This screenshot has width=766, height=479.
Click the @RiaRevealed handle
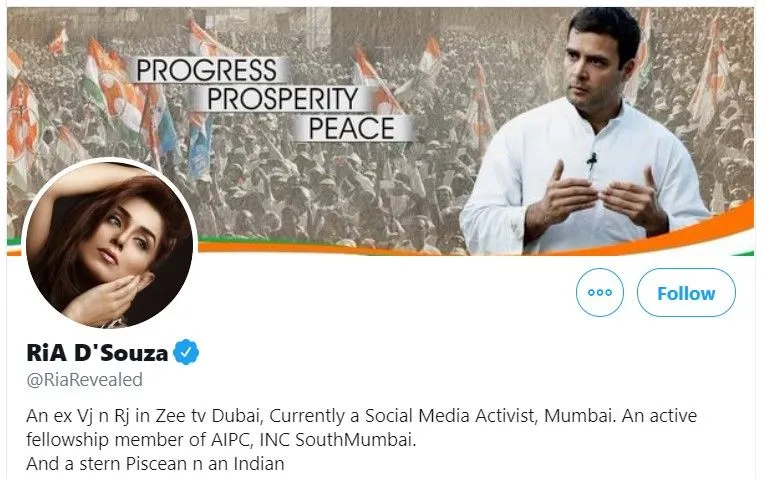(85, 379)
